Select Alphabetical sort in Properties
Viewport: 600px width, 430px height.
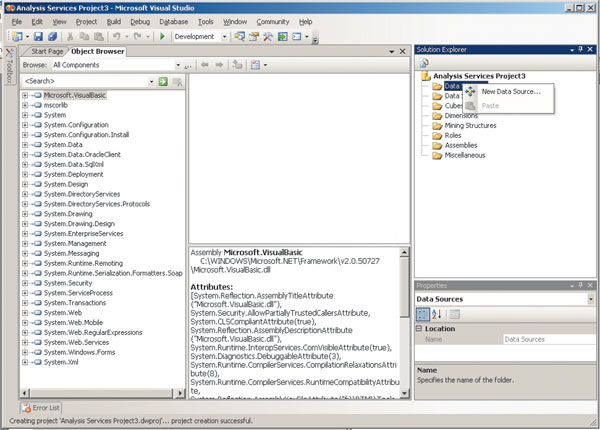pyautogui.click(x=437, y=314)
